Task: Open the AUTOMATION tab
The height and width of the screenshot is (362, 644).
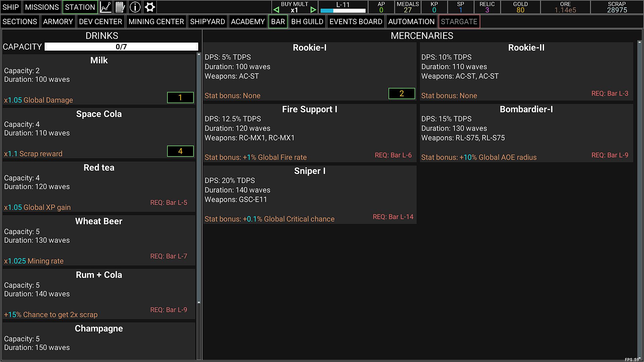Action: pos(411,22)
